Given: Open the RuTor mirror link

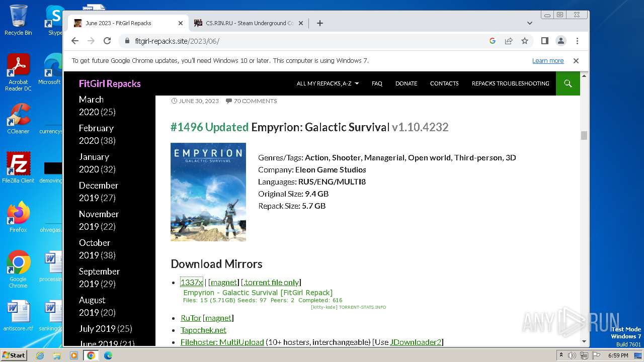Looking at the screenshot, I should coord(191,318).
